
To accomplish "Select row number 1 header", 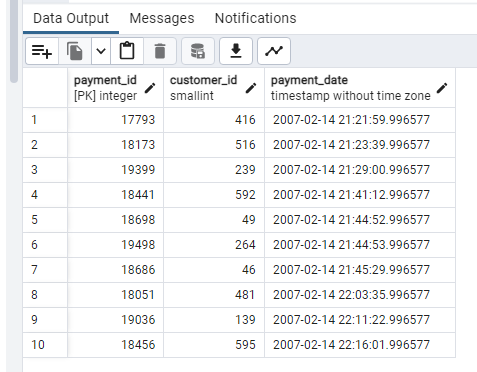I will [x=45, y=120].
